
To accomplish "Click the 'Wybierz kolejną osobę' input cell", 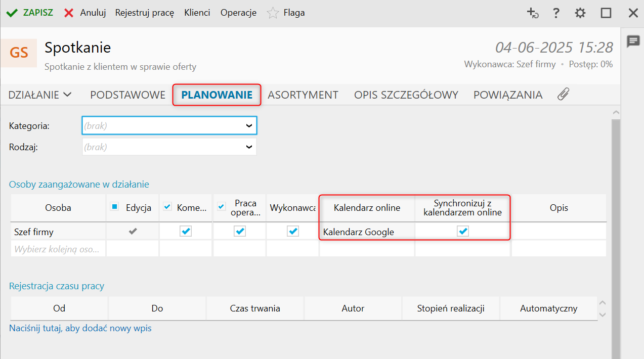I will (x=57, y=249).
